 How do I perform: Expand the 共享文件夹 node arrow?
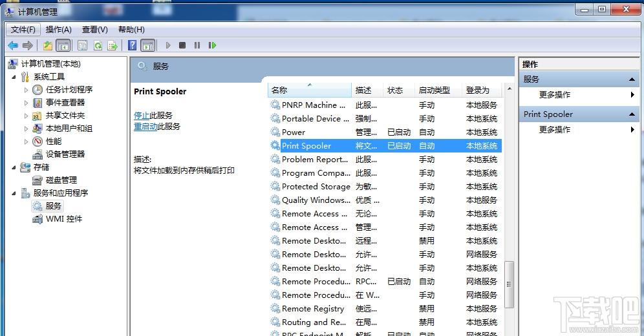pos(26,116)
